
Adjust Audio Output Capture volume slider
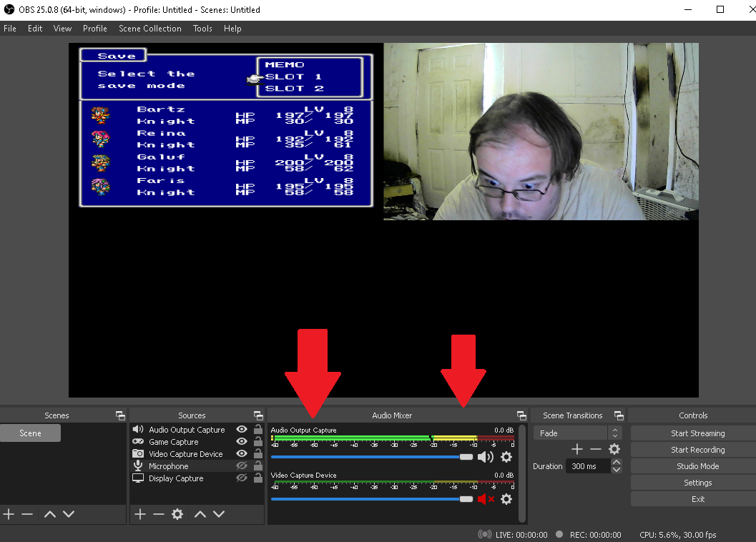[372, 457]
